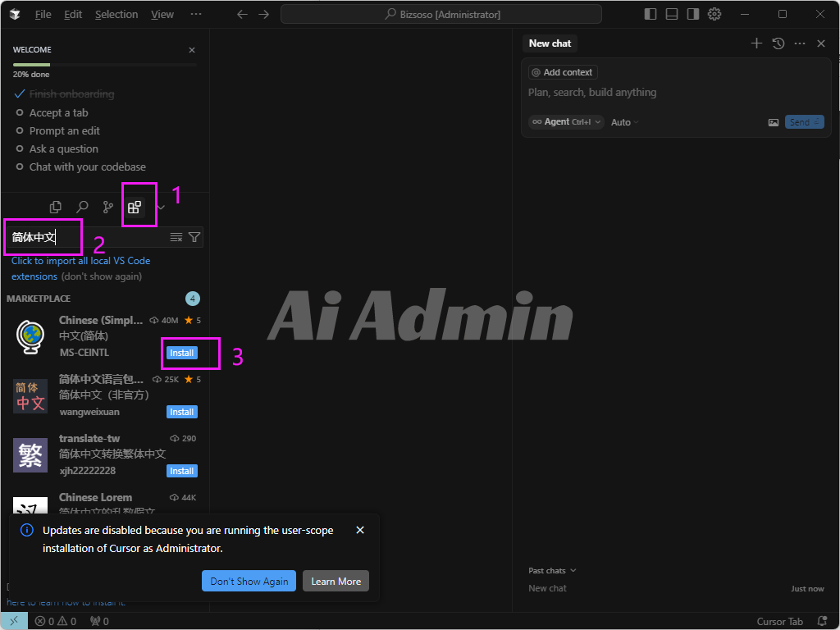Click import all local VS Code extensions link

coord(81,268)
